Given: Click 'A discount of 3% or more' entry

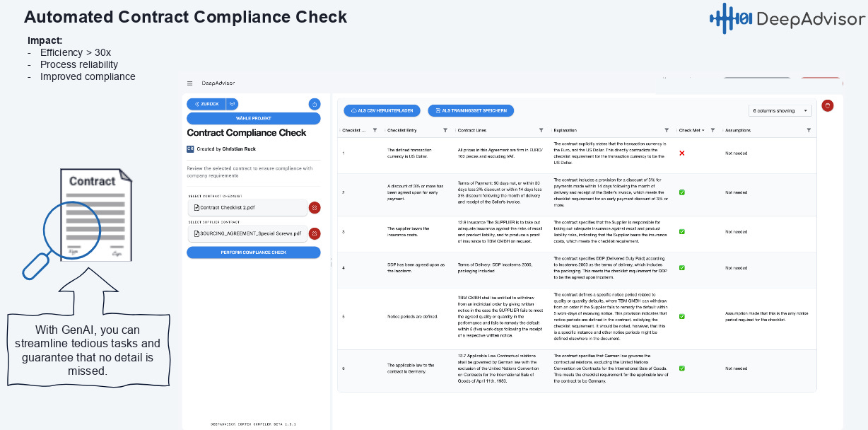Looking at the screenshot, I should (416, 192).
